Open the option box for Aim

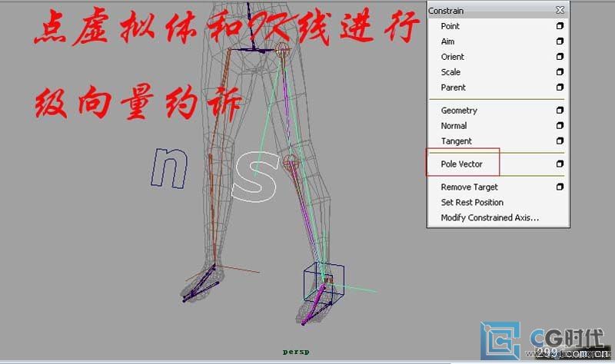tap(560, 41)
